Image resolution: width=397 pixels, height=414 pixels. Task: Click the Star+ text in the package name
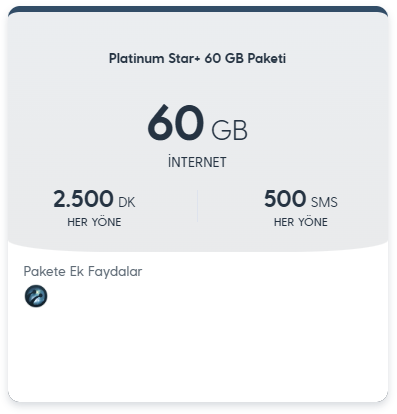(184, 58)
